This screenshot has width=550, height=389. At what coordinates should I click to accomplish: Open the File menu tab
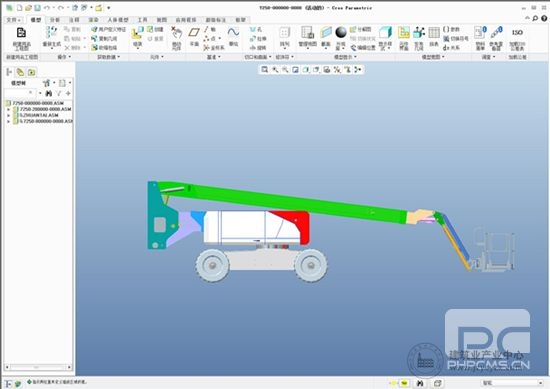[x=13, y=20]
